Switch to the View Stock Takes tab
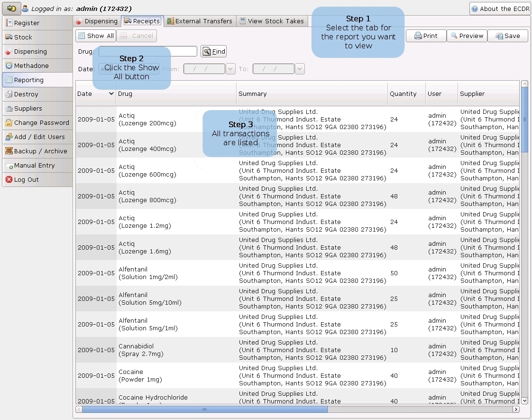 pos(272,21)
